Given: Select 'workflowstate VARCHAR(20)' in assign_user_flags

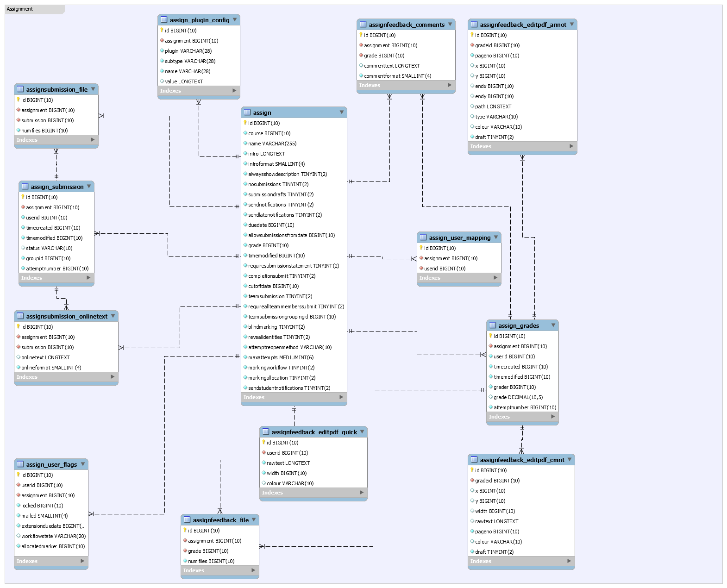Looking at the screenshot, I should (x=51, y=536).
